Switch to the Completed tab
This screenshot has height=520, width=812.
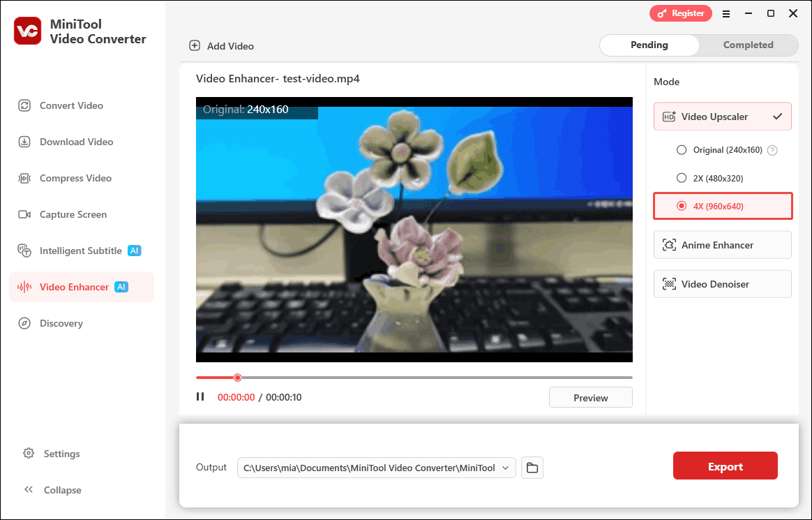click(x=748, y=45)
